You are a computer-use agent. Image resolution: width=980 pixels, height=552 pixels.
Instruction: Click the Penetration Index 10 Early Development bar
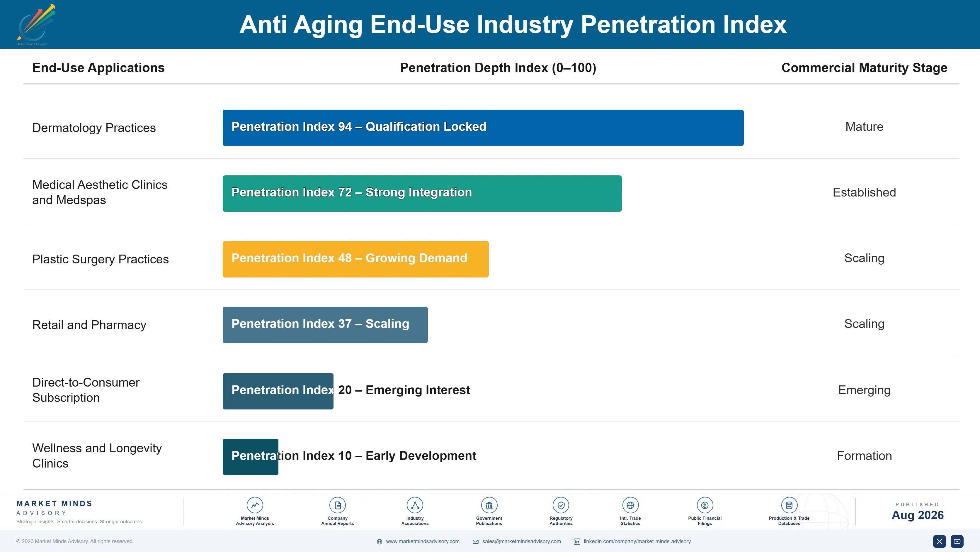250,457
